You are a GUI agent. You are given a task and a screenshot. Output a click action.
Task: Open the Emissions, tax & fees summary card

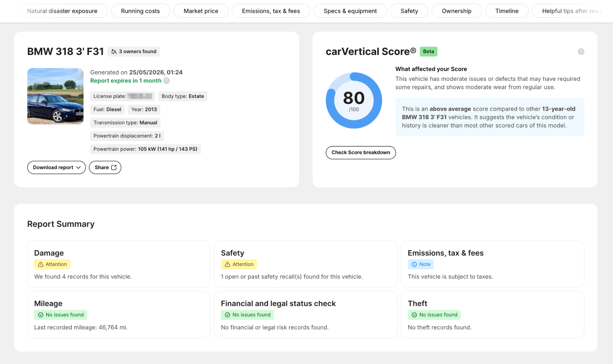[x=492, y=264]
